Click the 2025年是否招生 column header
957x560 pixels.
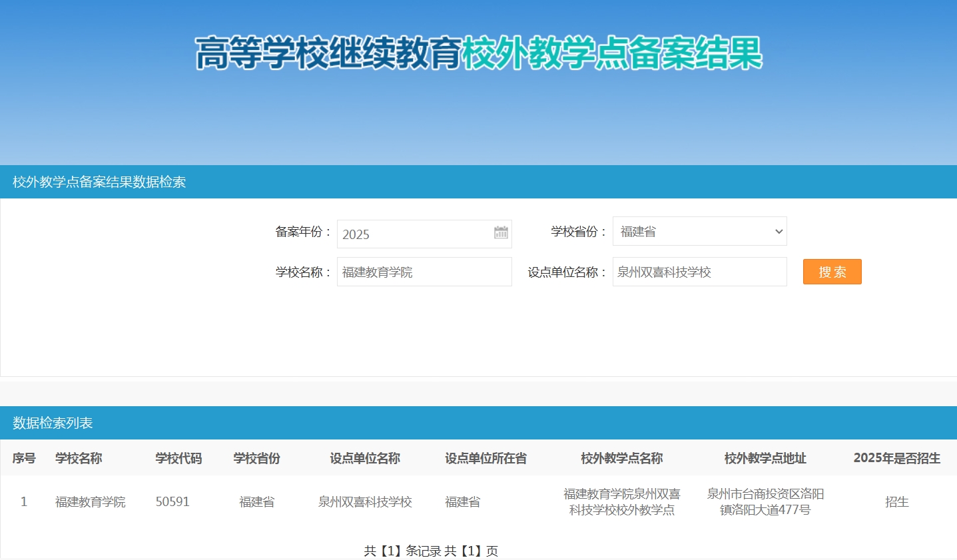[x=896, y=458]
